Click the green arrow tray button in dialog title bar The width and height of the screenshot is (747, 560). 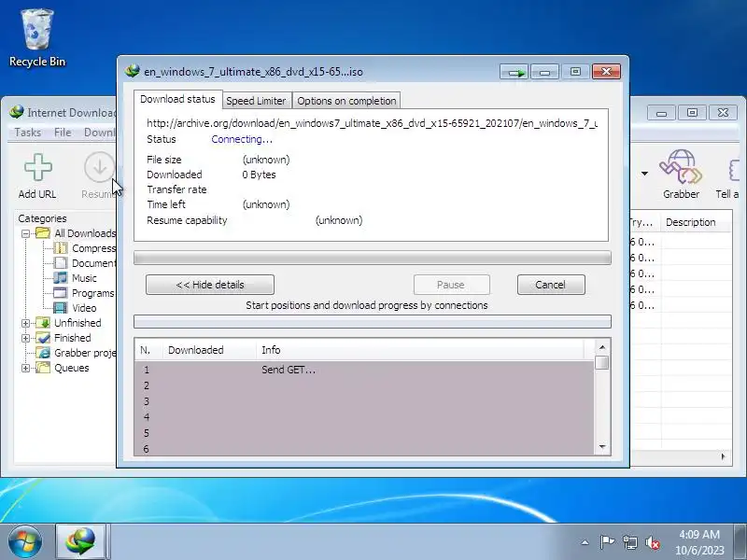[514, 72]
